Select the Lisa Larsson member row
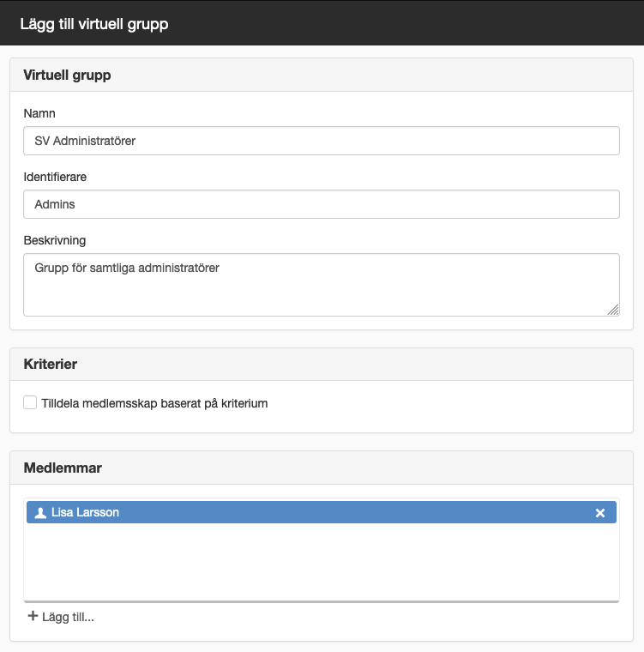Screen dimensions: 644x652 (322, 512)
